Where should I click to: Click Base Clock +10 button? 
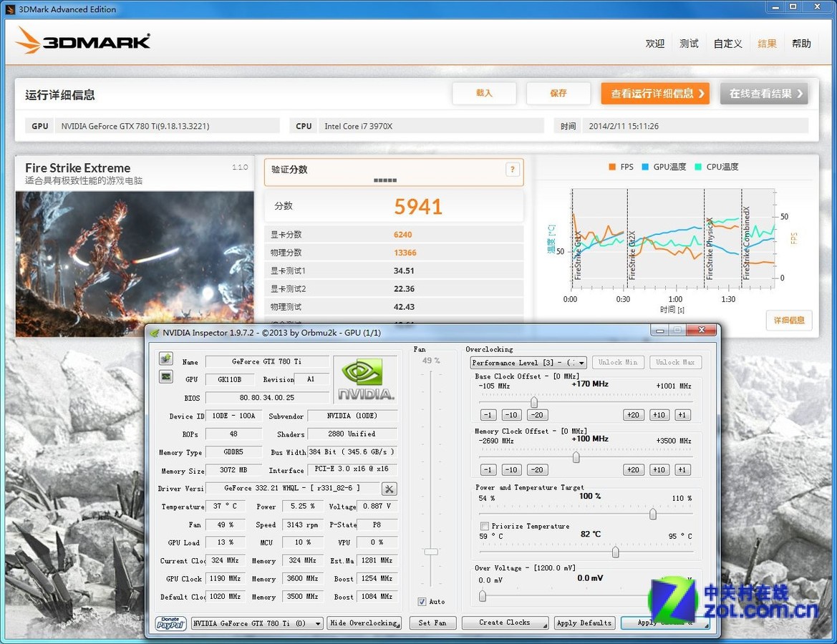[659, 415]
